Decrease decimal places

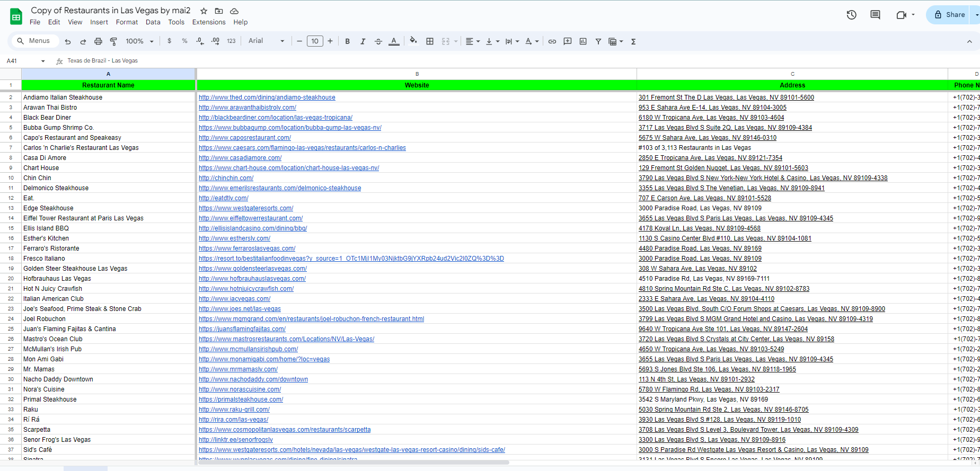point(200,41)
